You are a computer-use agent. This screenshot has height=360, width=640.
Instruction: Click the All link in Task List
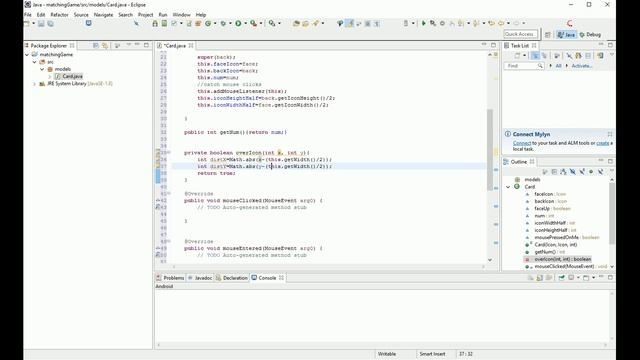click(558, 66)
